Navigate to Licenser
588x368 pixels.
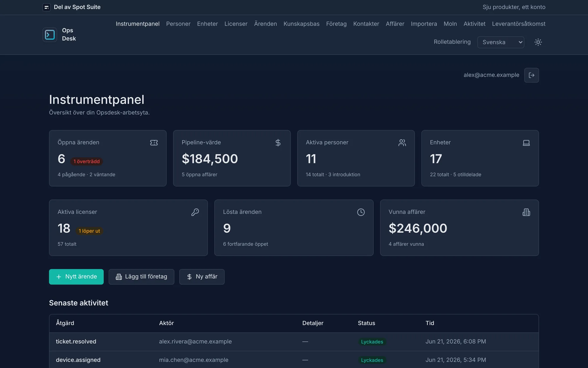point(236,24)
